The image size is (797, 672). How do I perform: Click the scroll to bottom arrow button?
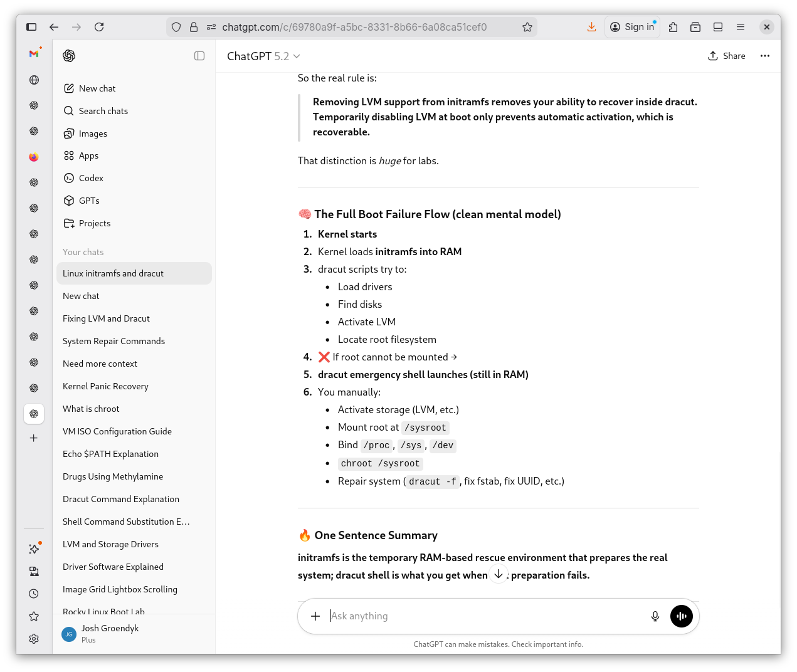point(498,574)
